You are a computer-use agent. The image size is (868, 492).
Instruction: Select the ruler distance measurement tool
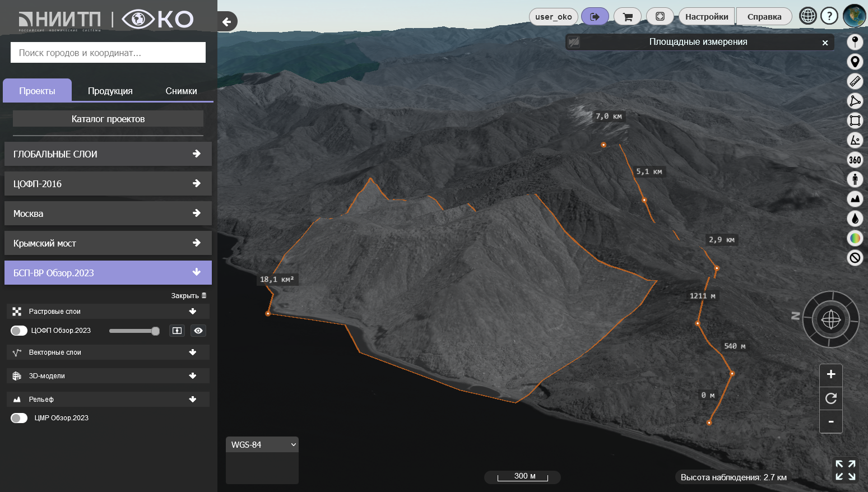pos(855,81)
